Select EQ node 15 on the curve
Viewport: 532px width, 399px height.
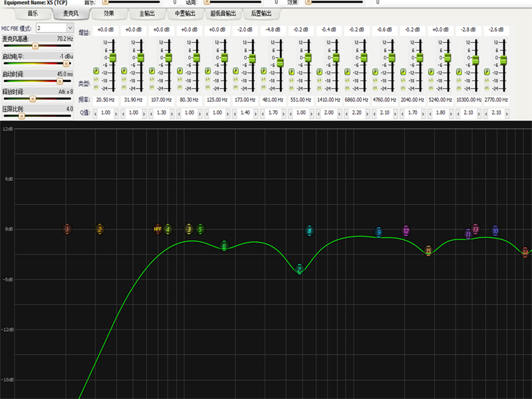[x=428, y=251]
